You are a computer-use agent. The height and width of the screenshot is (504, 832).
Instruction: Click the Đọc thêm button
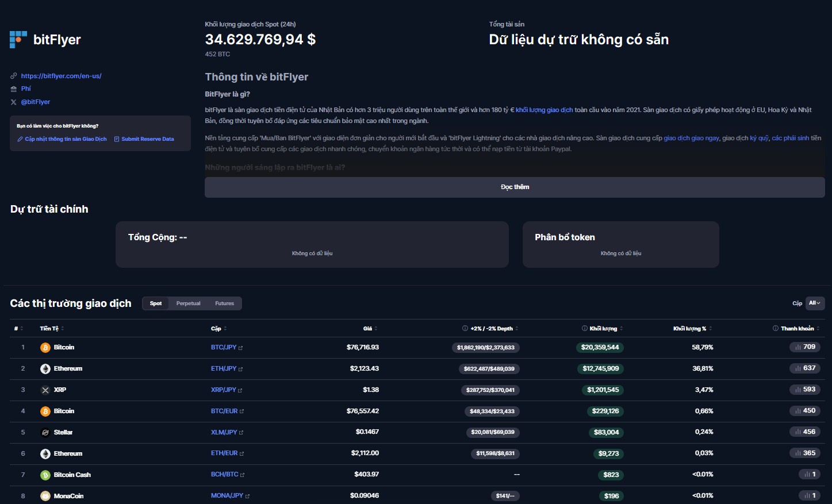[515, 187]
